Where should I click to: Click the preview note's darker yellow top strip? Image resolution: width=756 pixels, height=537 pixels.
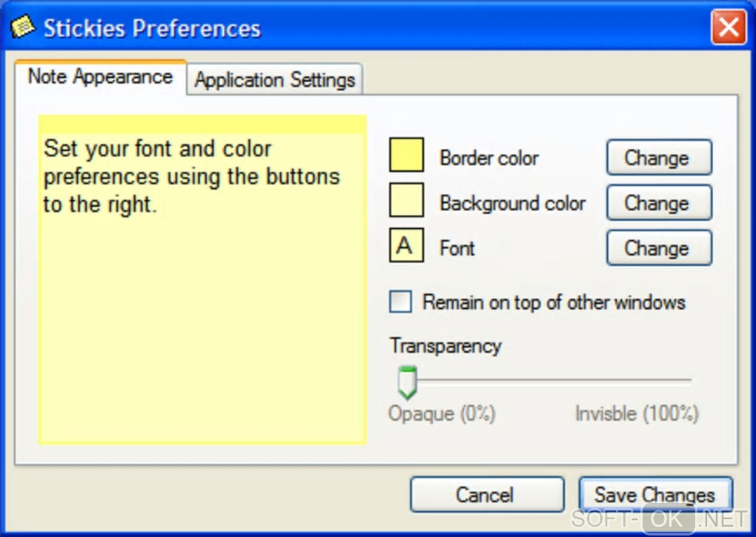[202, 124]
